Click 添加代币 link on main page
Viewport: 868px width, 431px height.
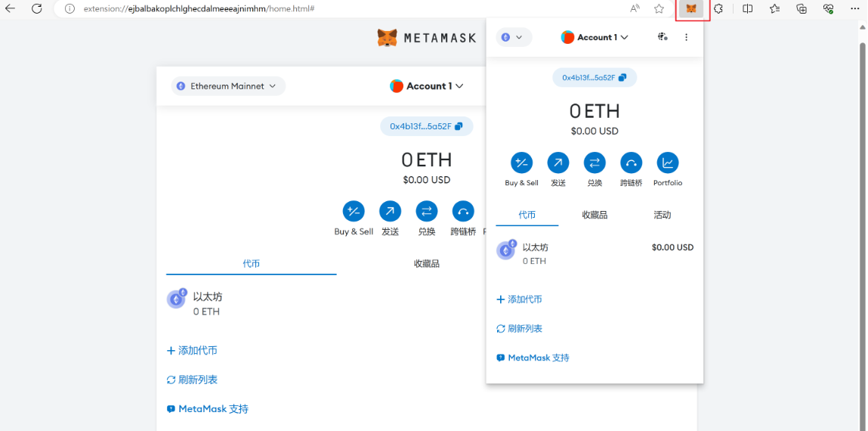tap(192, 351)
